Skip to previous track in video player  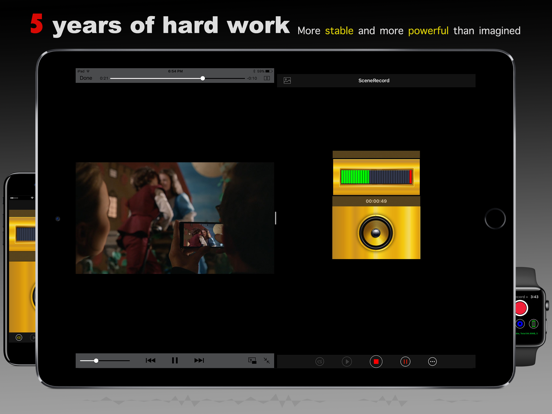click(x=150, y=360)
